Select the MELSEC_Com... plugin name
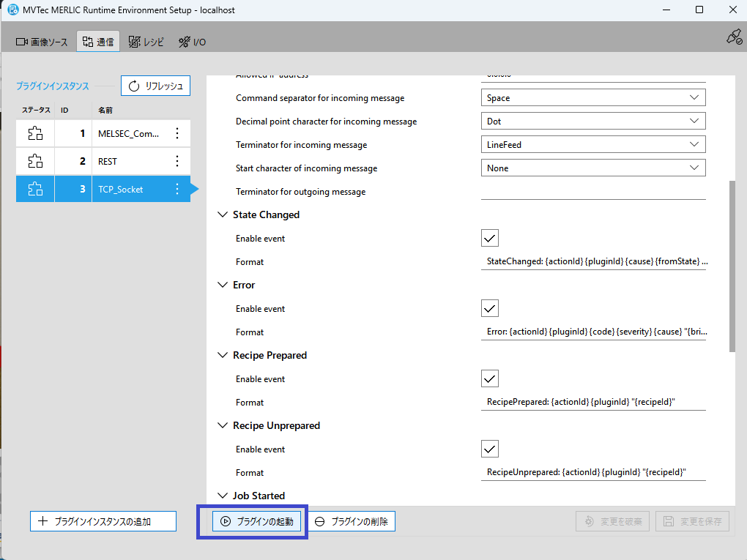Viewport: 747px width, 560px height. [129, 134]
